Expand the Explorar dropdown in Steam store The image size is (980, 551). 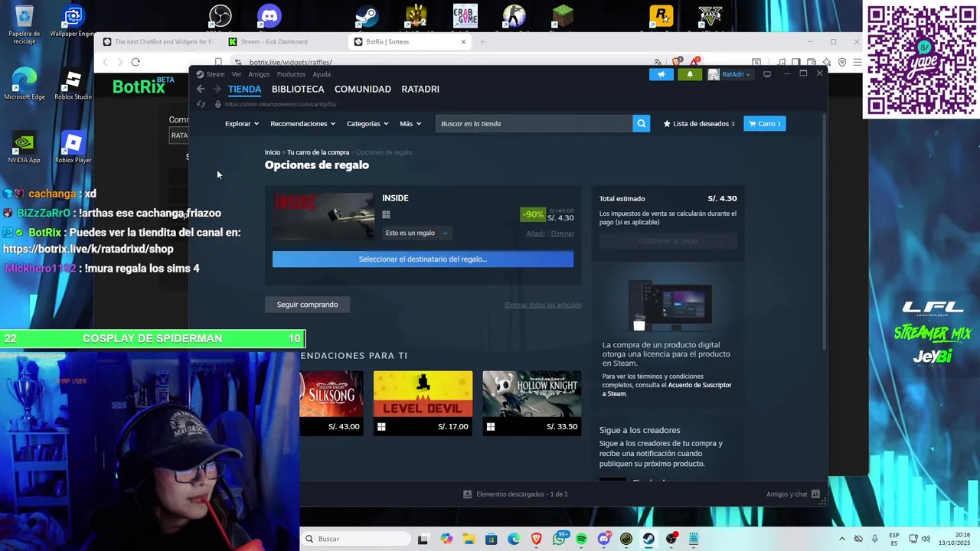[x=242, y=123]
